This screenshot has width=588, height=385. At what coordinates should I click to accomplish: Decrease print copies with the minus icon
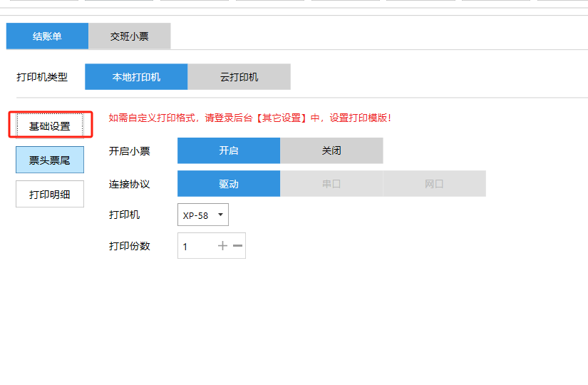point(238,246)
